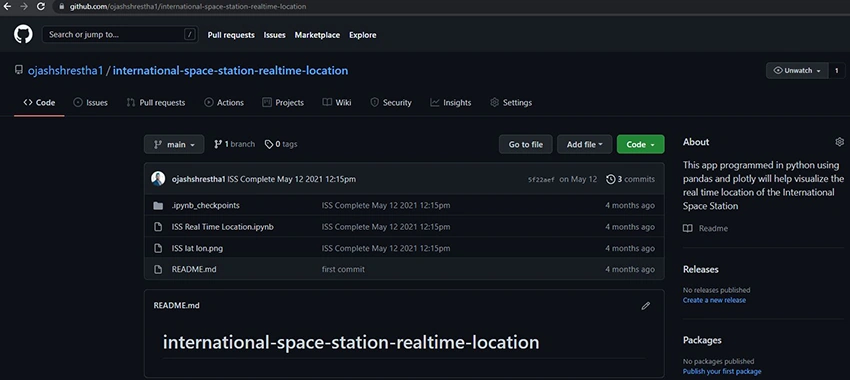Click the Readme book icon link
Image resolution: width=850 pixels, height=380 pixels.
point(706,228)
